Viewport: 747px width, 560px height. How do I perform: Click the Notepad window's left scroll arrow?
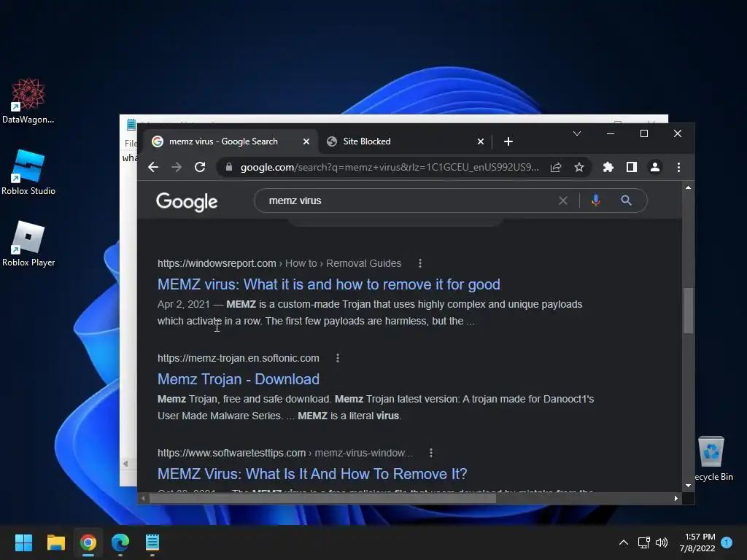[x=125, y=463]
